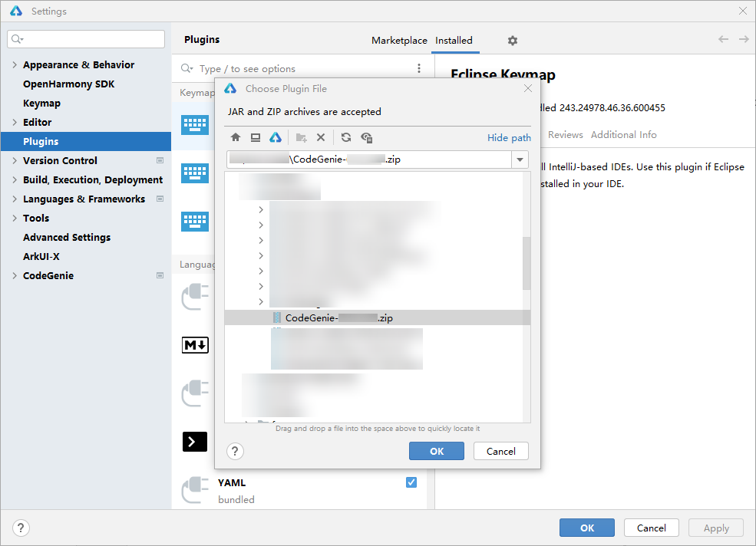Viewport: 756px width, 546px height.
Task: Navigate forward with right arrow
Action: [744, 39]
